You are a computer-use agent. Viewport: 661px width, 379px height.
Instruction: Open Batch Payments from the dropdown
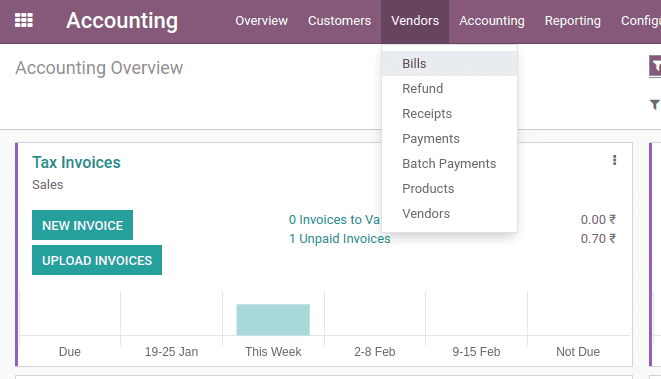coord(449,164)
